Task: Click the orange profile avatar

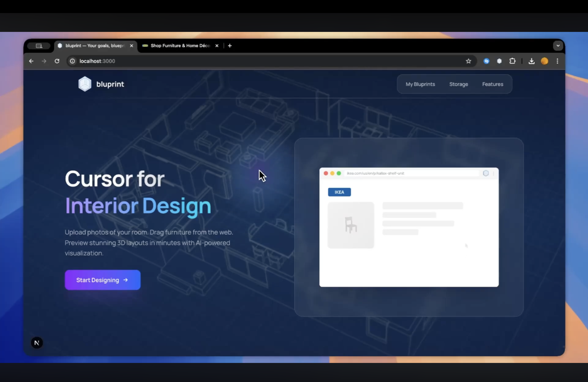Action: coord(544,61)
